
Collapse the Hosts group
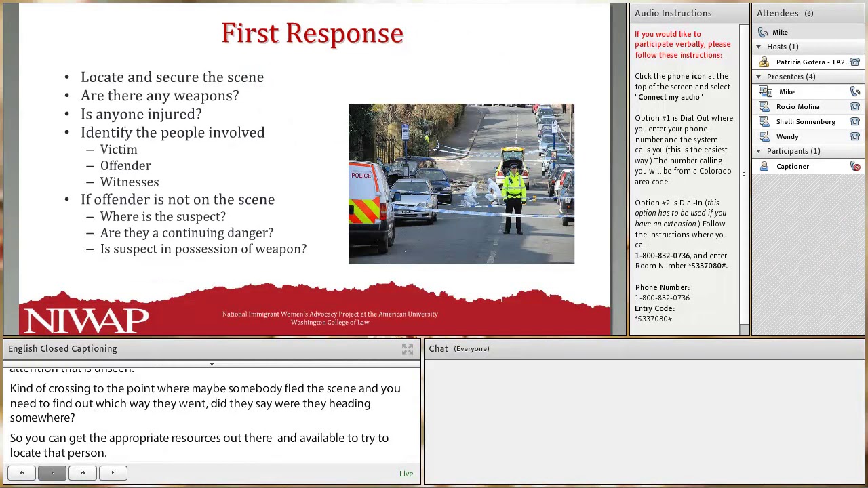[x=759, y=47]
